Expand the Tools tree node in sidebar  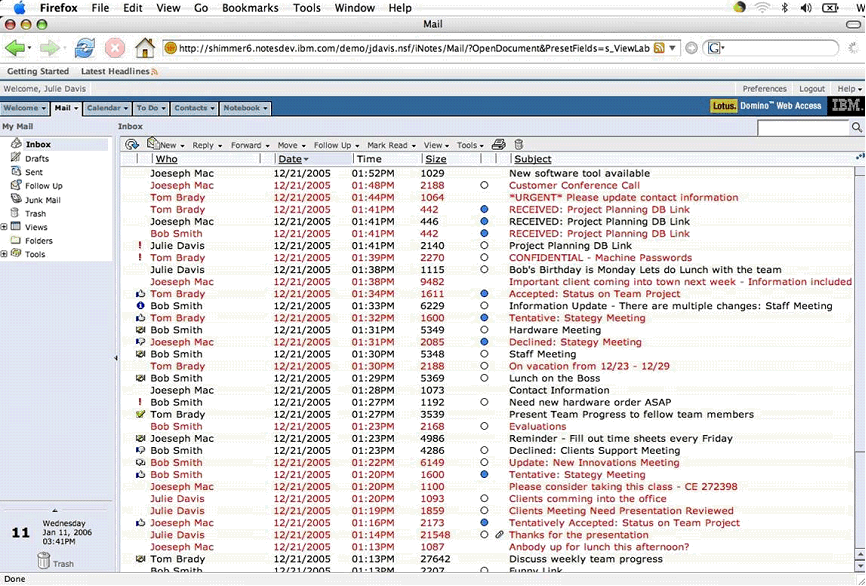[4, 254]
